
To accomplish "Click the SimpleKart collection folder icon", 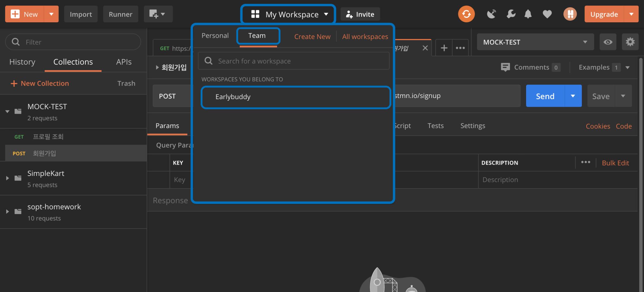I will [18, 178].
